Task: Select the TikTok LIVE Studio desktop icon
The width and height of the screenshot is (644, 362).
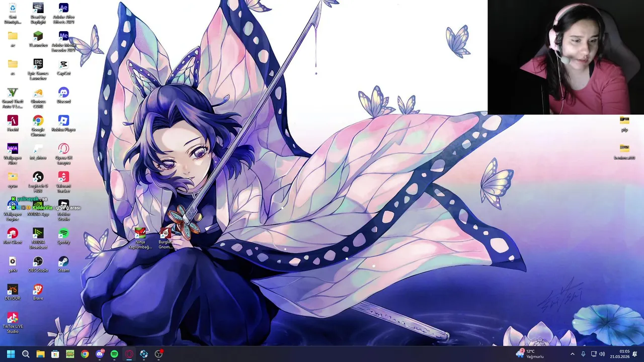Action: 13,323
